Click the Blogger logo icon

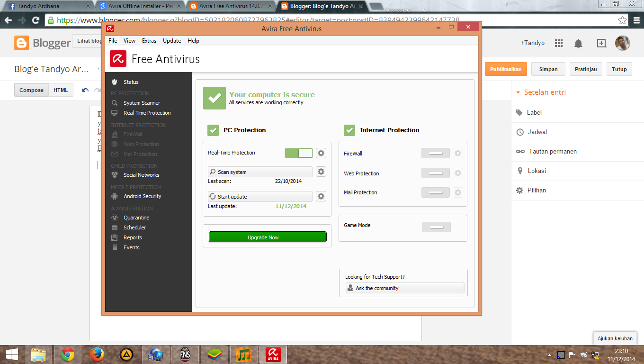(22, 43)
